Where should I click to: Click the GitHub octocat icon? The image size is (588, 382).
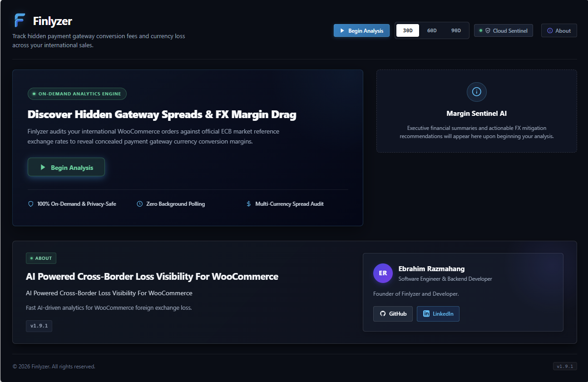pos(383,314)
